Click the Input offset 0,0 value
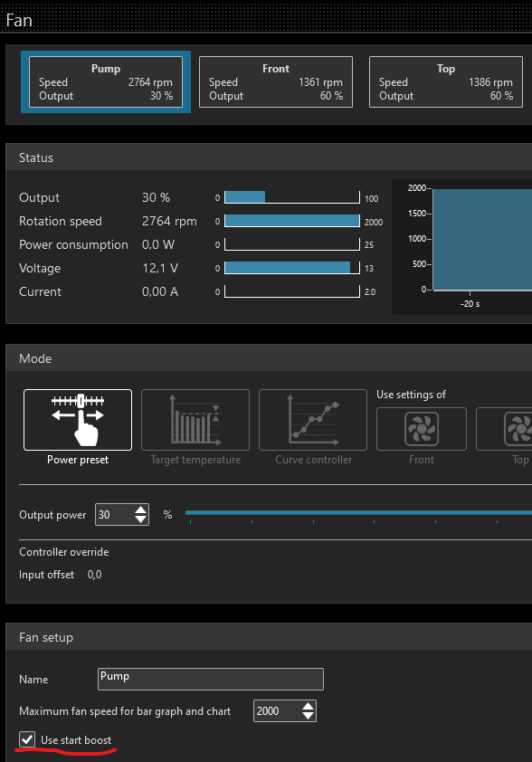This screenshot has width=532, height=762. (x=95, y=575)
